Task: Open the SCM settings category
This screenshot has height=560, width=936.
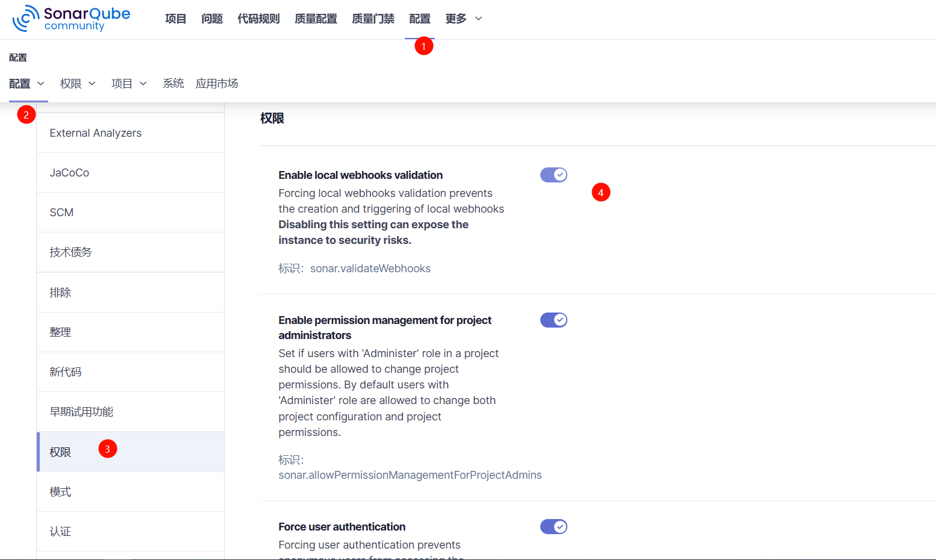Action: (x=61, y=213)
